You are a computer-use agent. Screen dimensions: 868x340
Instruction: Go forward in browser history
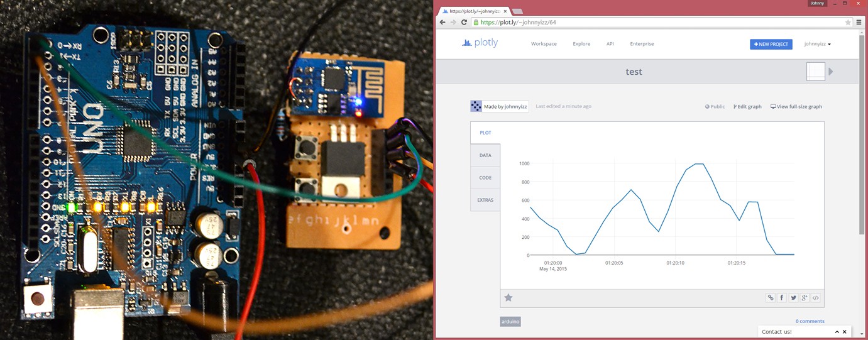tap(453, 22)
